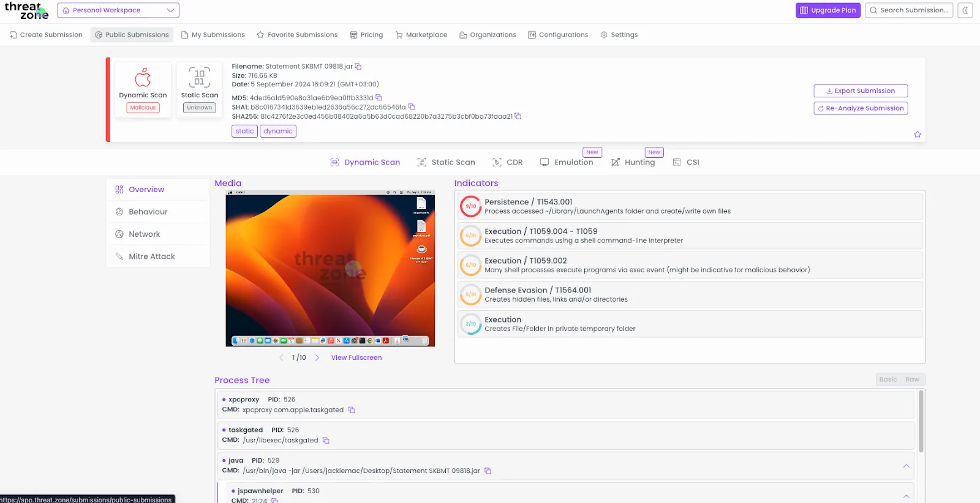The image size is (980, 503).
Task: Open My Submissions
Action: click(213, 35)
